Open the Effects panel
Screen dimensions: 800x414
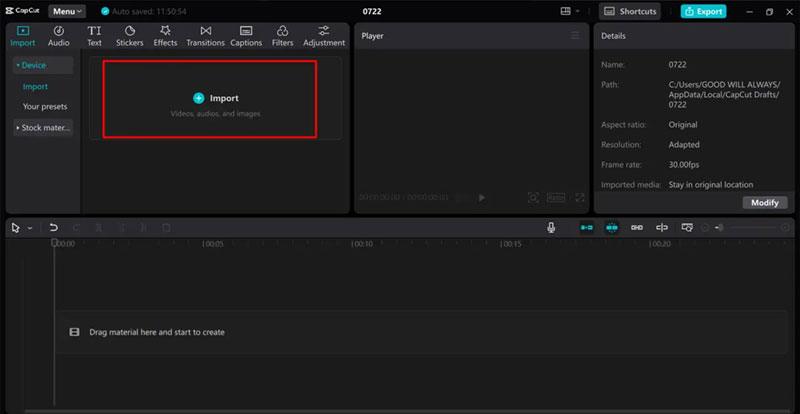pyautogui.click(x=165, y=36)
